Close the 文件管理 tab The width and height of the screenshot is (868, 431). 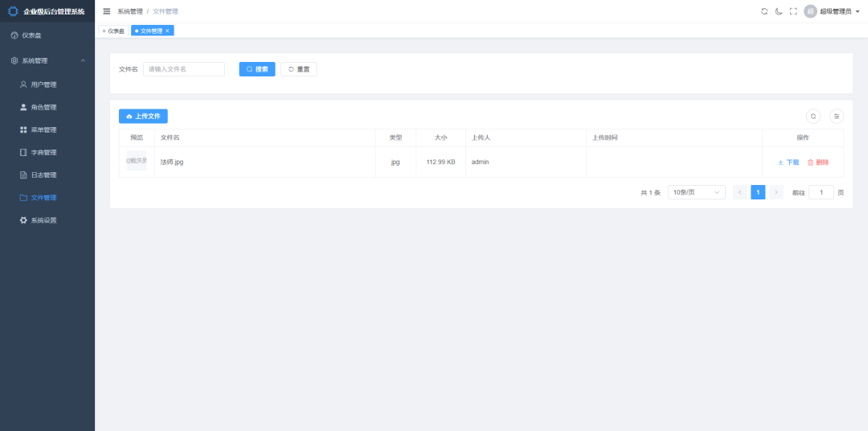coord(167,31)
